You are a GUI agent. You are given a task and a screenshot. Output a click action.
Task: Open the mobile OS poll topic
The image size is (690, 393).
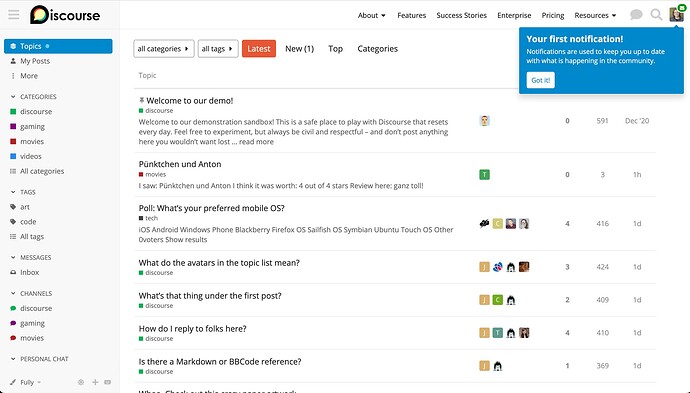[212, 208]
